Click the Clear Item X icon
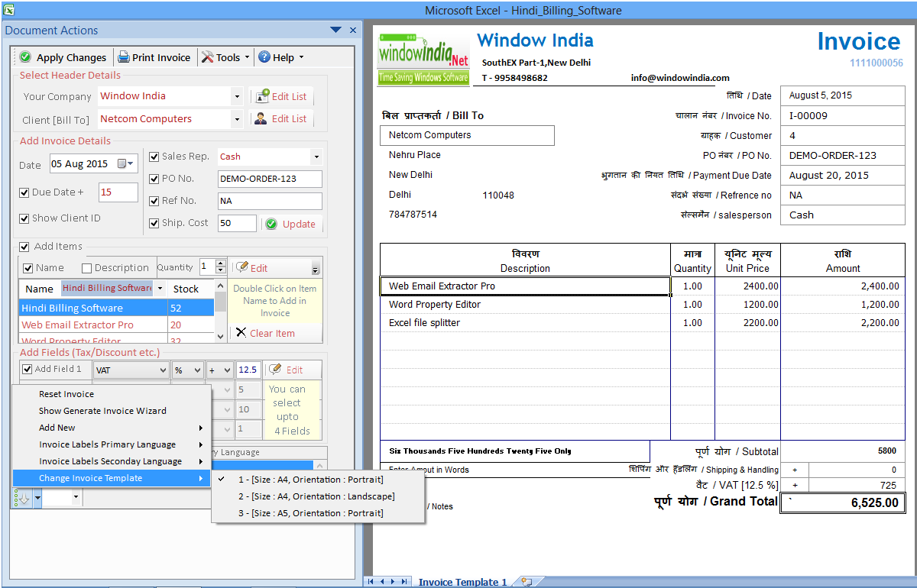The width and height of the screenshot is (917, 588). (x=241, y=333)
